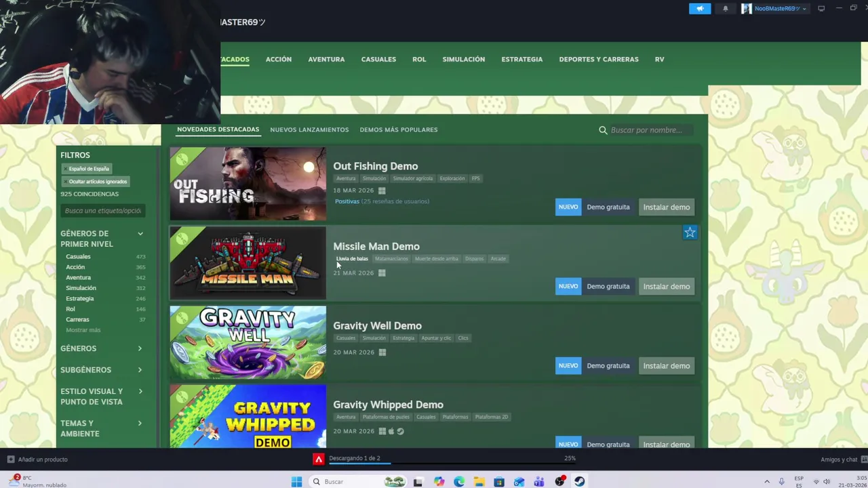Open the Outlook mail taskbar icon

pyautogui.click(x=519, y=482)
